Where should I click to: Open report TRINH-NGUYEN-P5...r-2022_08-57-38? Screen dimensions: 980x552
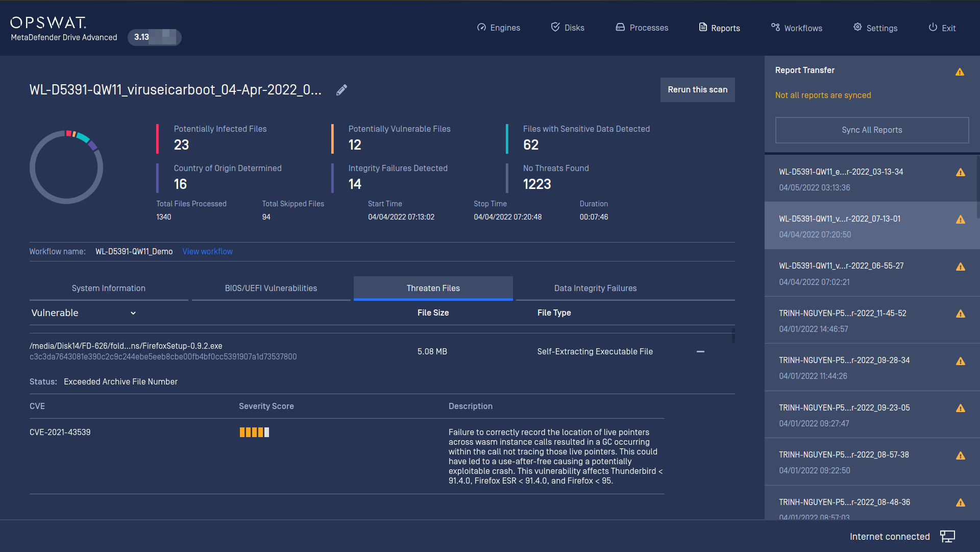point(871,462)
